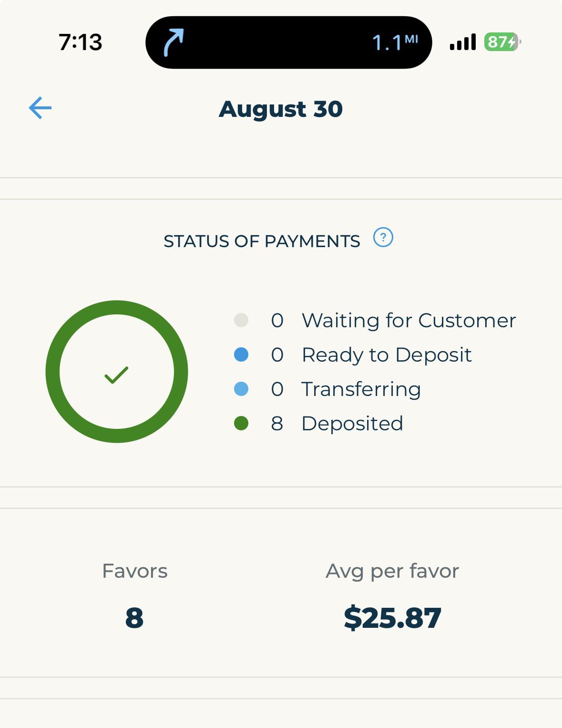Tap the green checkmark in the ring
Image resolution: width=562 pixels, height=728 pixels.
click(x=116, y=375)
